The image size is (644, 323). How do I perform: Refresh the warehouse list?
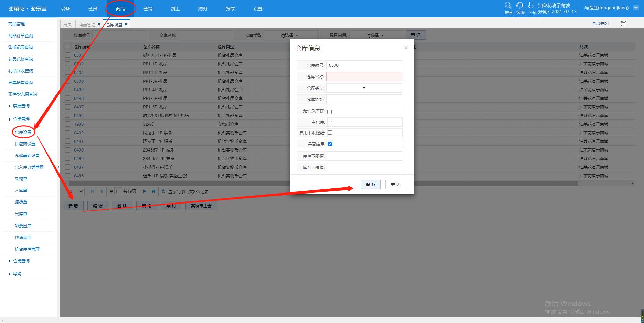pos(164,191)
